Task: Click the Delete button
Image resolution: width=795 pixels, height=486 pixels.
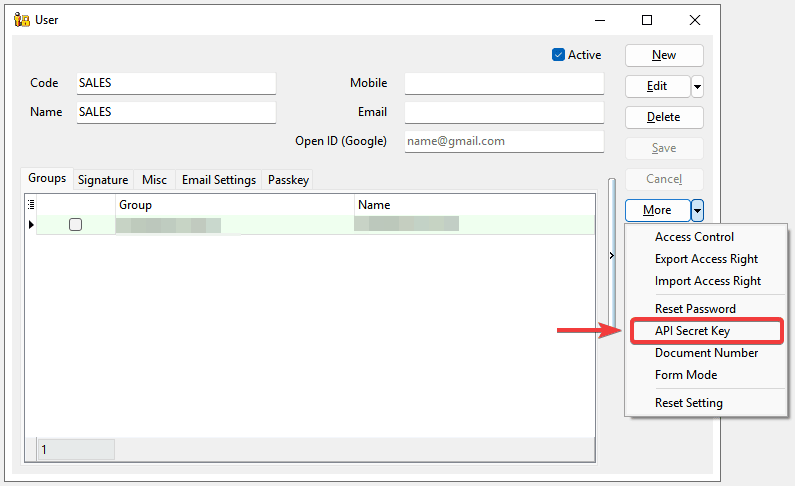Action: 663,117
